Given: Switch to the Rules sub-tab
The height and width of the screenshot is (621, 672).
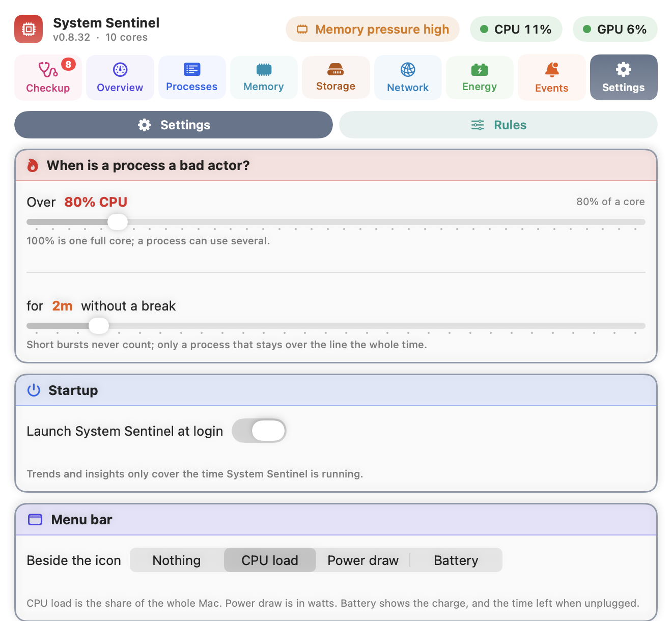Looking at the screenshot, I should 498,125.
